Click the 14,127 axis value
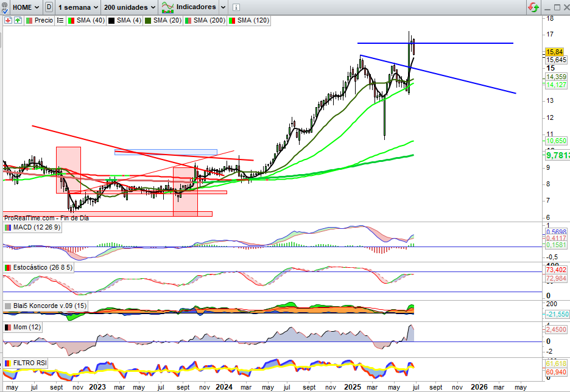The image size is (570, 392). coord(556,85)
